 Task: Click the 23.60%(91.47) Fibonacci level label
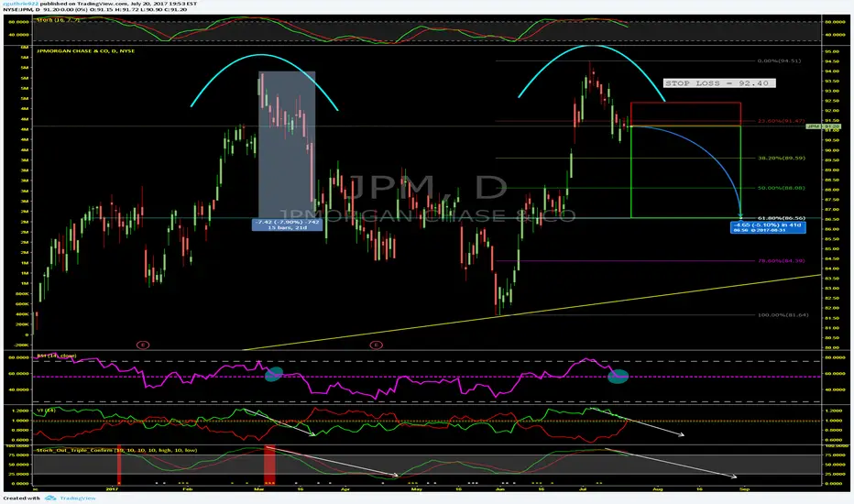click(x=781, y=121)
